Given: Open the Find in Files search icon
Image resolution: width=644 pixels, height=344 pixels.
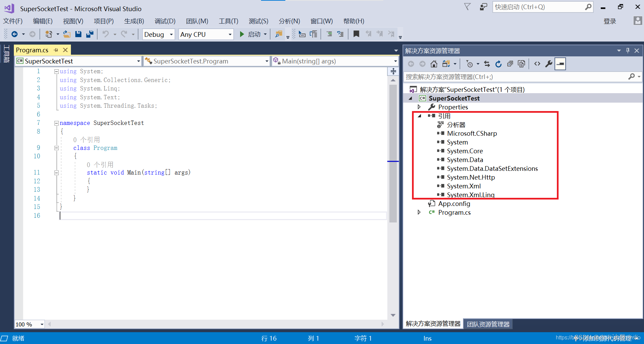Looking at the screenshot, I should click(278, 34).
